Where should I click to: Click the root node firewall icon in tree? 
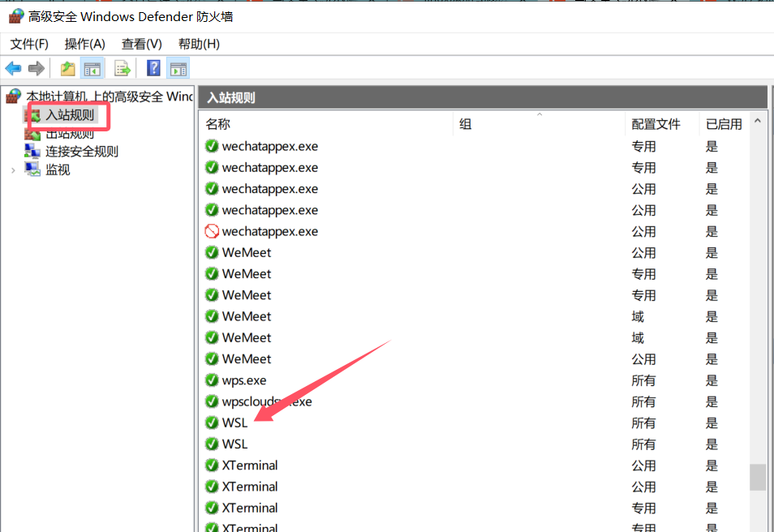point(14,96)
